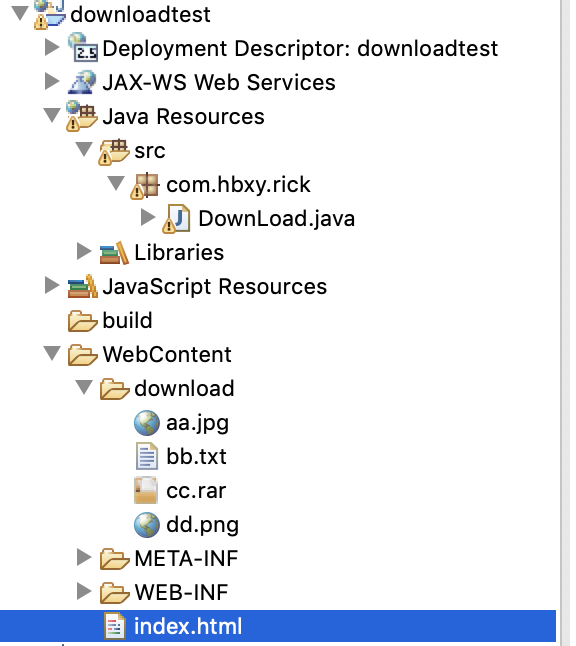Select the index.html file
This screenshot has height=646, width=576.
[278, 626]
